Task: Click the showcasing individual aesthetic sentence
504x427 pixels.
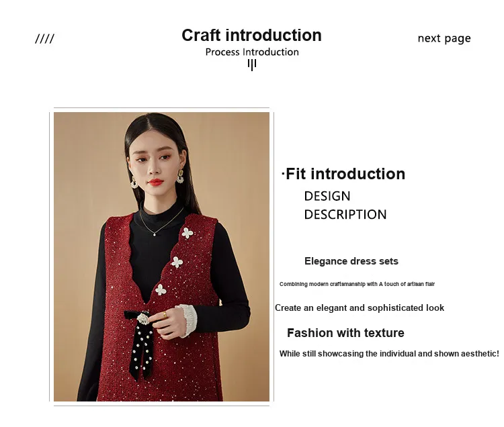Action: point(389,353)
